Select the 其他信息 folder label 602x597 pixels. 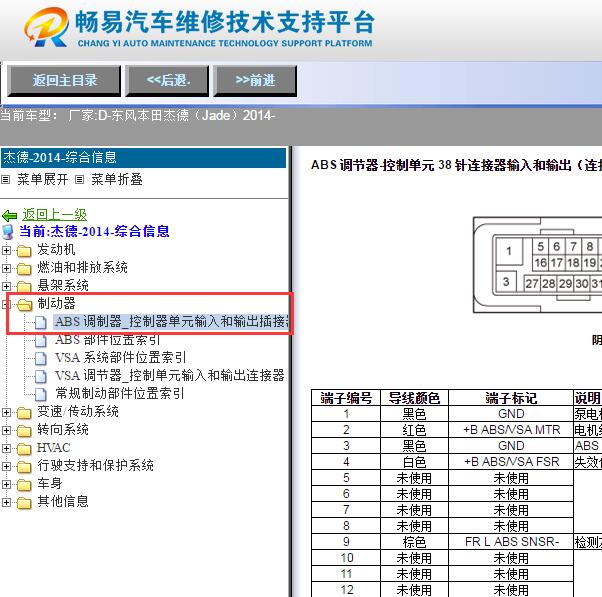(x=63, y=501)
